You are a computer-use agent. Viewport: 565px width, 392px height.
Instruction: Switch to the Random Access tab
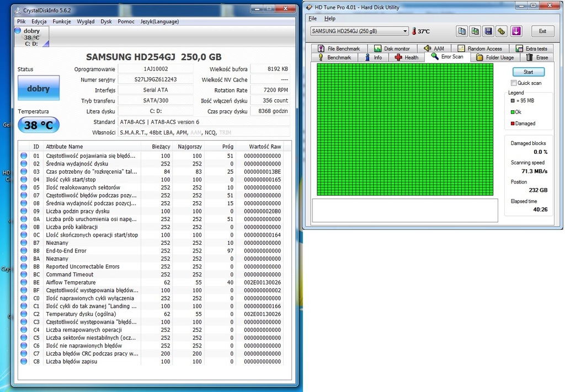[x=480, y=49]
